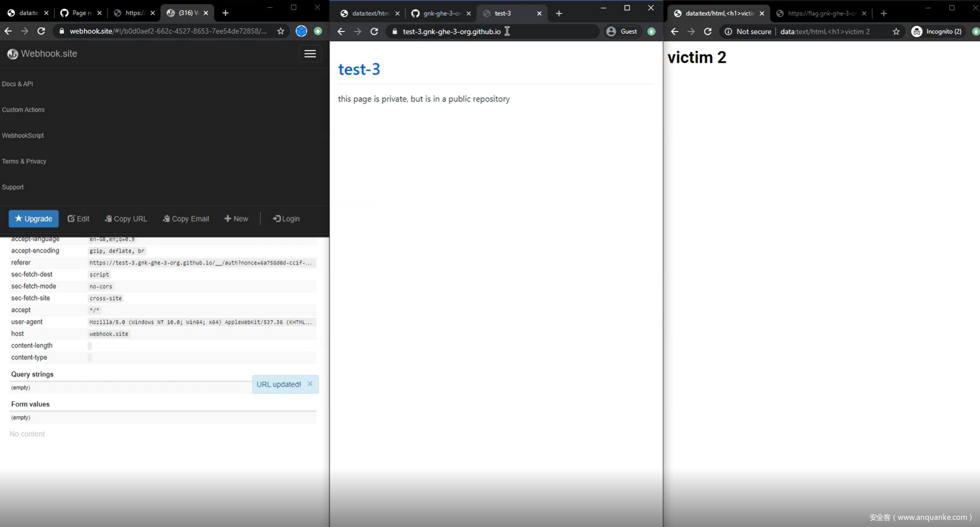This screenshot has height=527, width=980.
Task: Open the hamburger menu on Webhook.site
Action: [x=310, y=54]
